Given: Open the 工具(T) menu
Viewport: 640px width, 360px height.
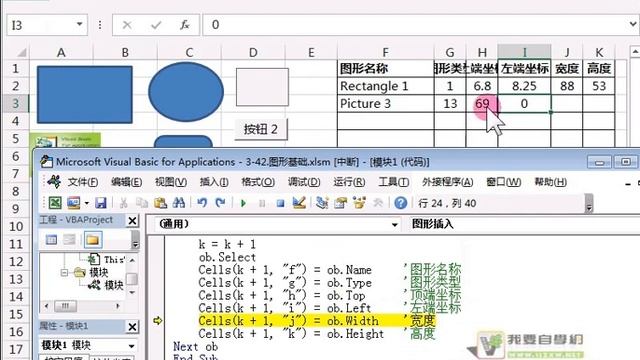Looking at the screenshot, I should pos(393,182).
